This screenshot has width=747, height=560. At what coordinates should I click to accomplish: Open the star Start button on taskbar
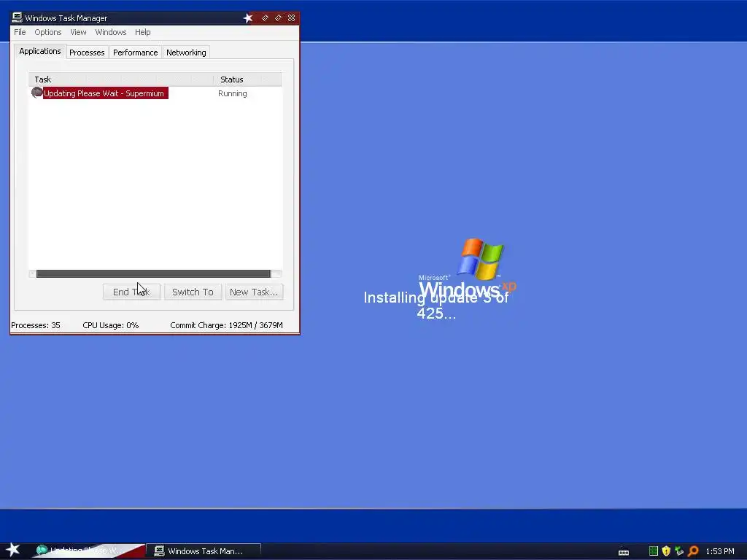coord(12,550)
